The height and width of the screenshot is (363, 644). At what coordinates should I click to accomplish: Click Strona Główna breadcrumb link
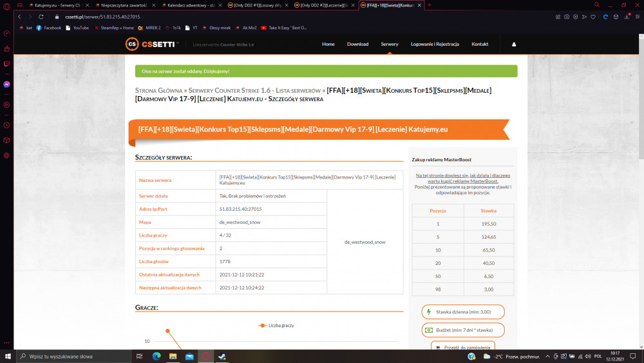coord(158,90)
